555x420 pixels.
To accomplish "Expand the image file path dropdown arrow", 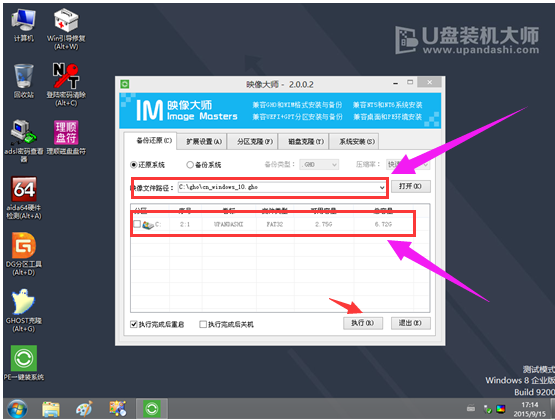I will [x=382, y=188].
